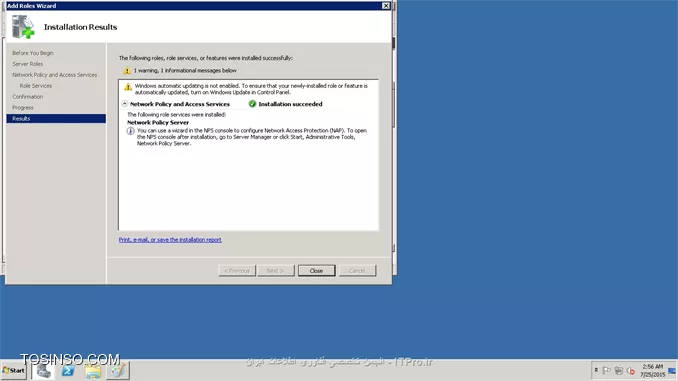Image resolution: width=678 pixels, height=381 pixels.
Task: Click the warning icon beside Windows automatic updating message
Action: 128,87
